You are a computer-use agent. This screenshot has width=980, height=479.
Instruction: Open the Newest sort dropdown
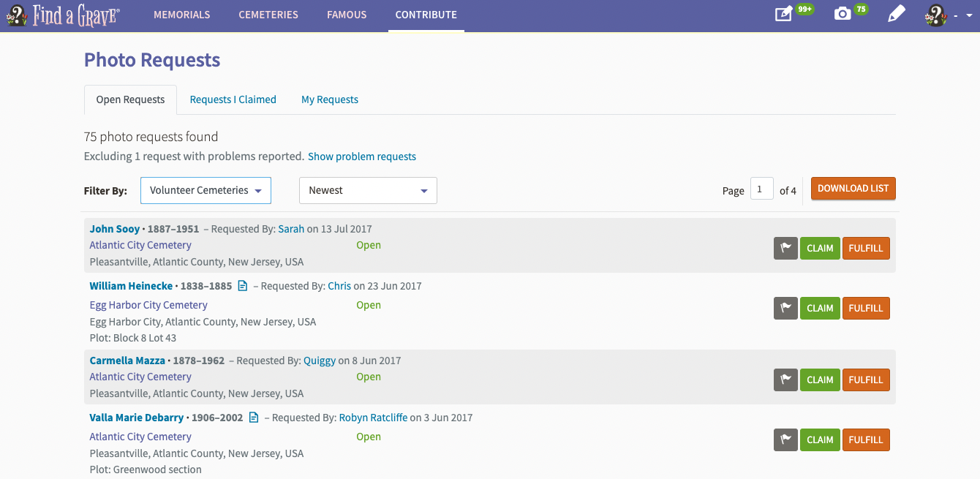tap(368, 190)
